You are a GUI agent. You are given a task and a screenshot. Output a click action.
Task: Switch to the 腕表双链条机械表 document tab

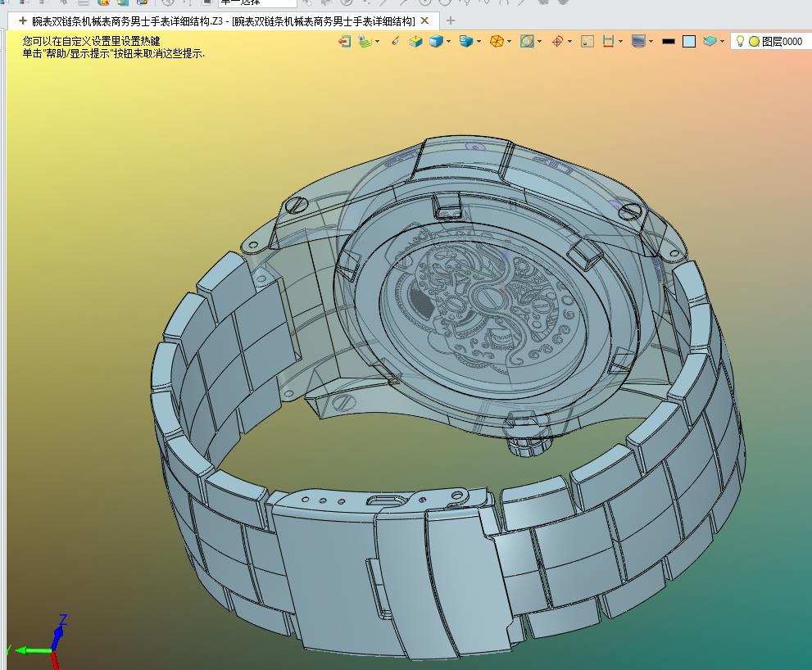(x=223, y=21)
